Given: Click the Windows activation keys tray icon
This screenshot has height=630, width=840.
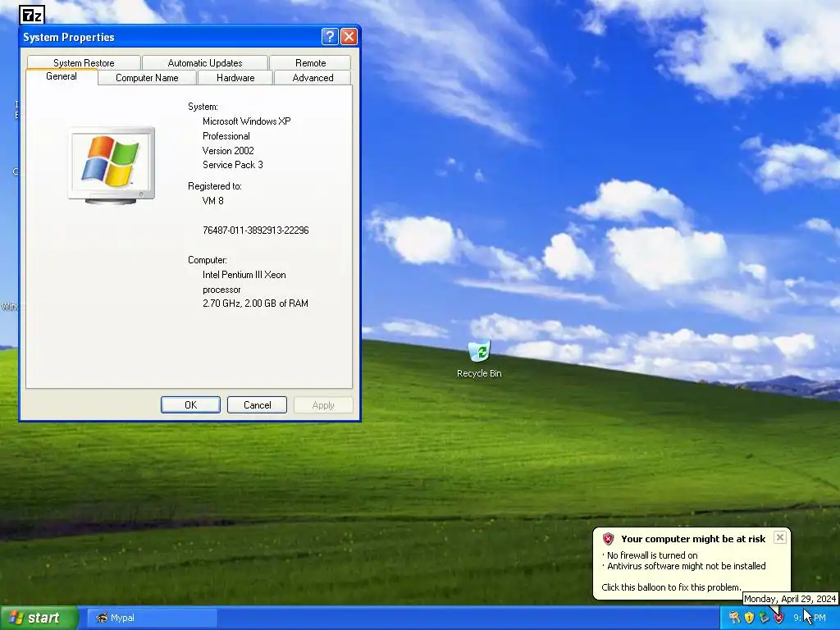Looking at the screenshot, I should [x=734, y=618].
